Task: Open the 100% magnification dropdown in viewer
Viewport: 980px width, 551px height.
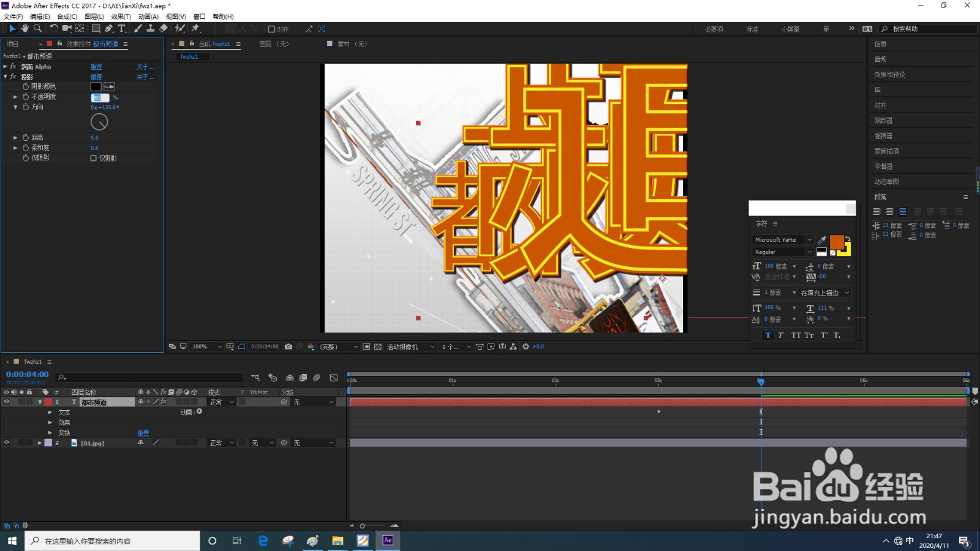Action: 207,347
